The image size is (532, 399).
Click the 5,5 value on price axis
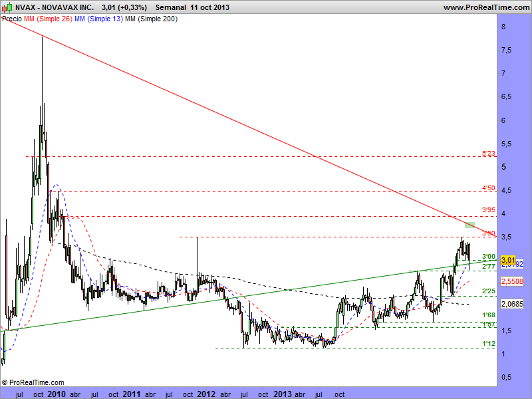(506, 144)
